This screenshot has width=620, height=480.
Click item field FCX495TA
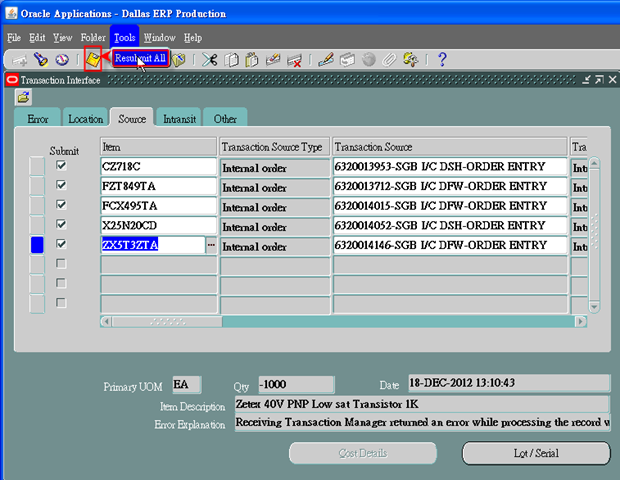159,206
